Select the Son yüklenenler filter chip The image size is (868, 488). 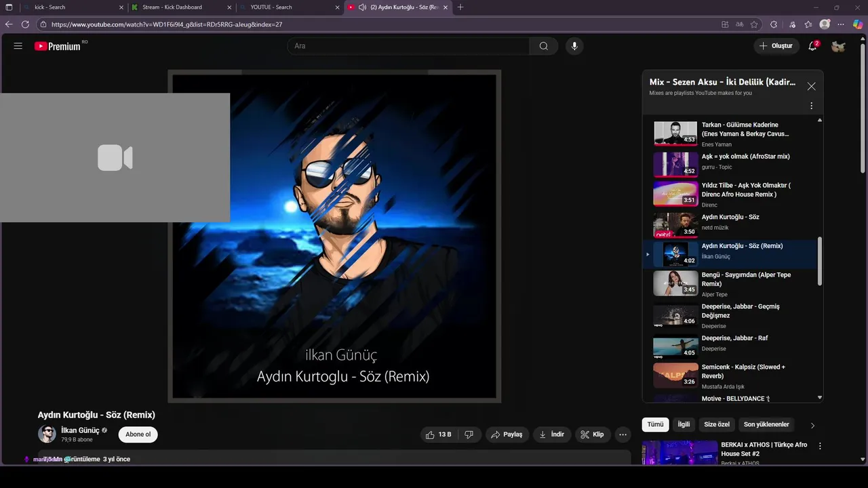(x=766, y=424)
